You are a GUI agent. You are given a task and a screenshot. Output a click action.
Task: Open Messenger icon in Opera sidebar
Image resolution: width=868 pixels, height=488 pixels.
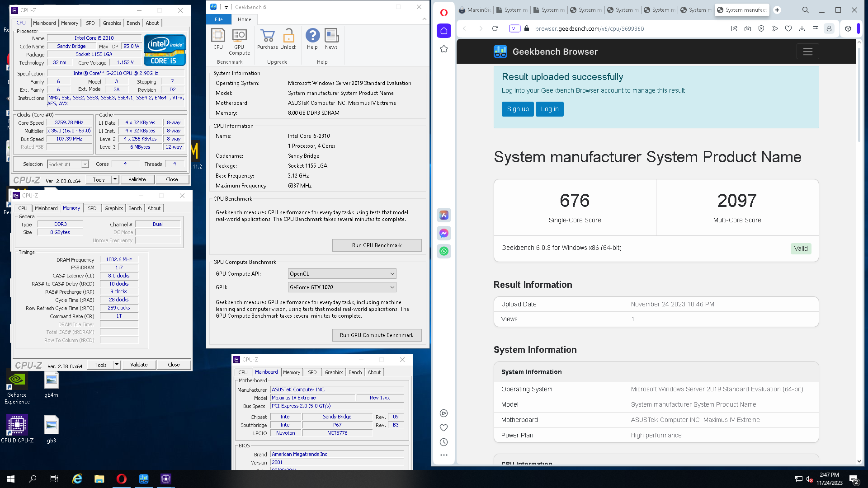444,233
